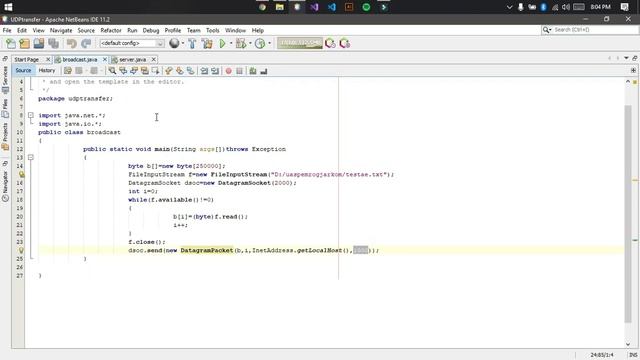Screen dimensions: 640x360
Task: Click the red Start Macro Recording icon
Action: (229, 71)
